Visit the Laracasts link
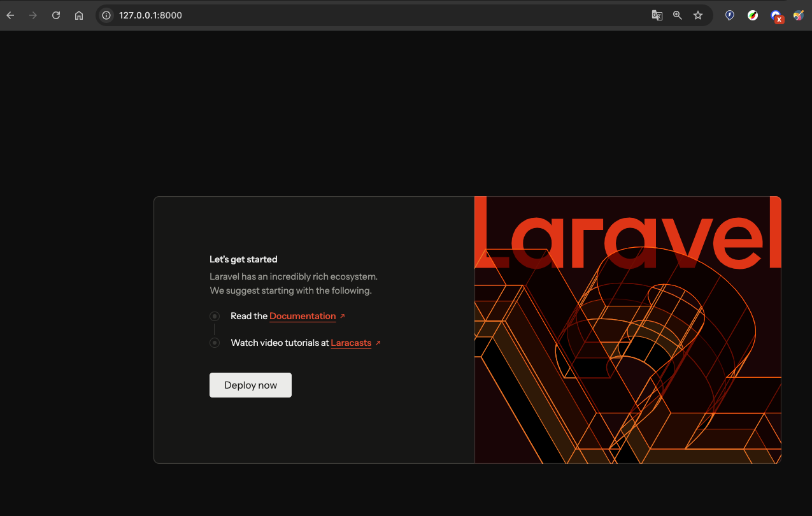Viewport: 812px width, 516px height. point(351,343)
